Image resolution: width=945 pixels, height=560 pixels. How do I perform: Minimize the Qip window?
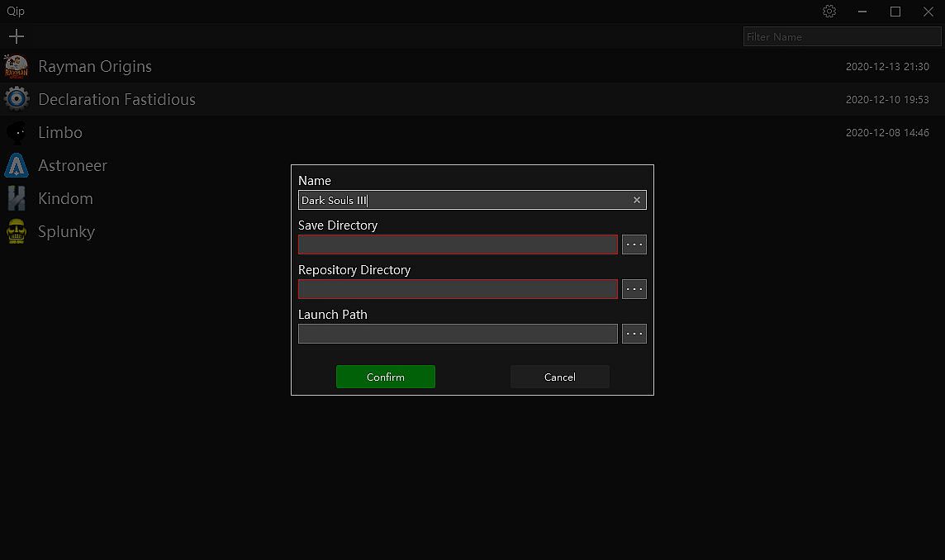tap(862, 12)
